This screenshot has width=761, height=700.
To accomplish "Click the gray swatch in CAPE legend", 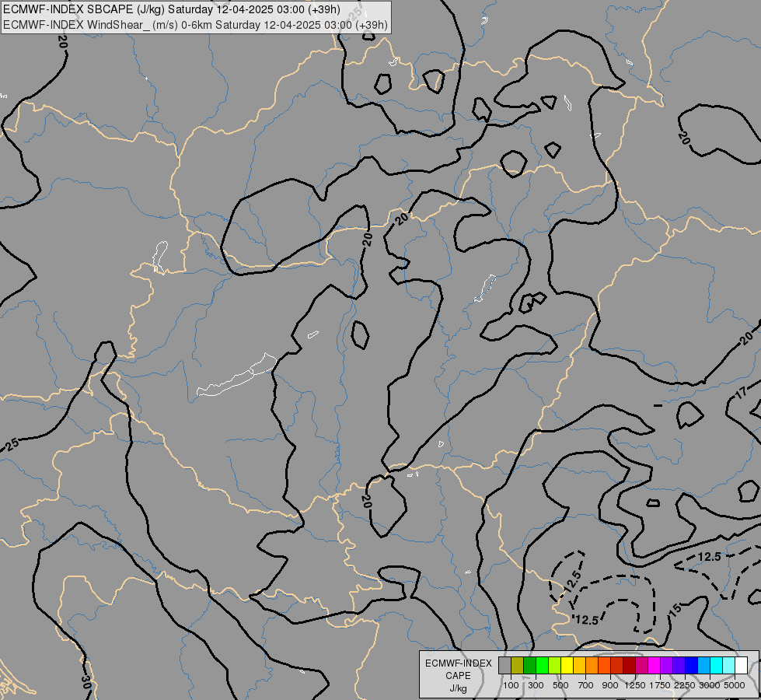I will click(504, 665).
